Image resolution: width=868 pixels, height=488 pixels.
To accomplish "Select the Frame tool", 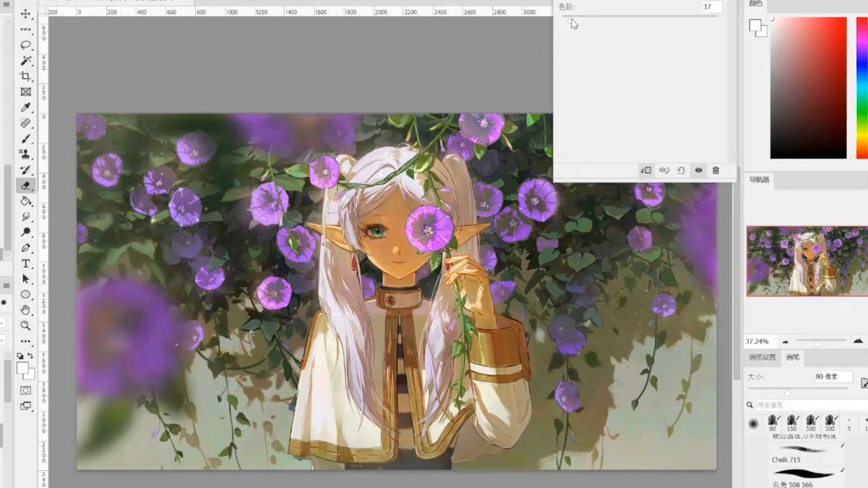I will tap(25, 92).
